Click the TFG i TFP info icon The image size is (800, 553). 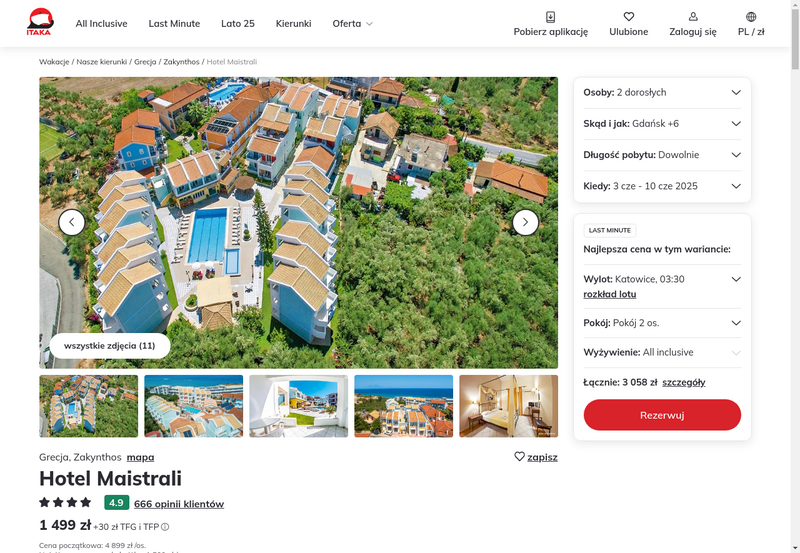coord(165,527)
